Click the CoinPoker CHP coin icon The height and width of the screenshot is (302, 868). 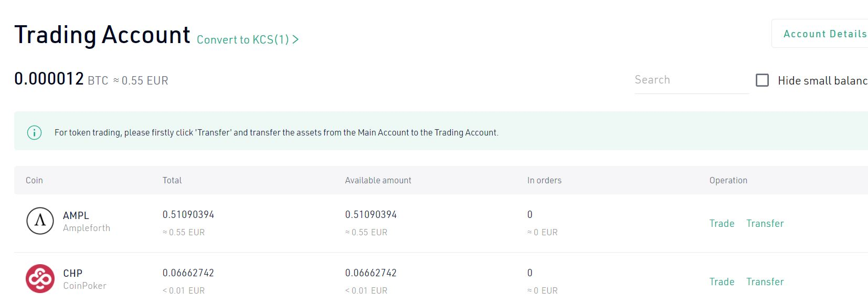pos(40,278)
